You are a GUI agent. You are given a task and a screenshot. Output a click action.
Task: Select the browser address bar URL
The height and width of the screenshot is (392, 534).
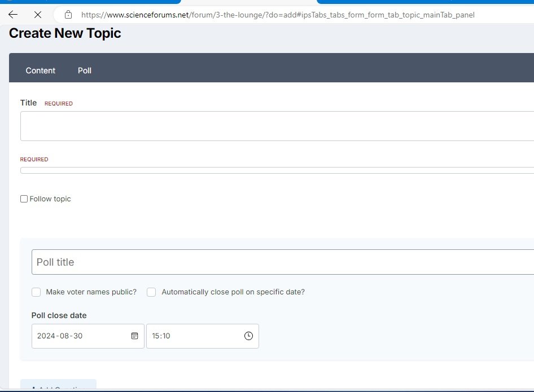tap(277, 15)
